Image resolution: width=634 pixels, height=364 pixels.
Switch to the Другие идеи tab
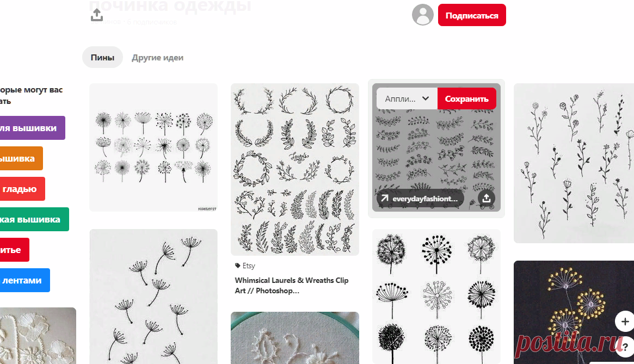coord(157,58)
